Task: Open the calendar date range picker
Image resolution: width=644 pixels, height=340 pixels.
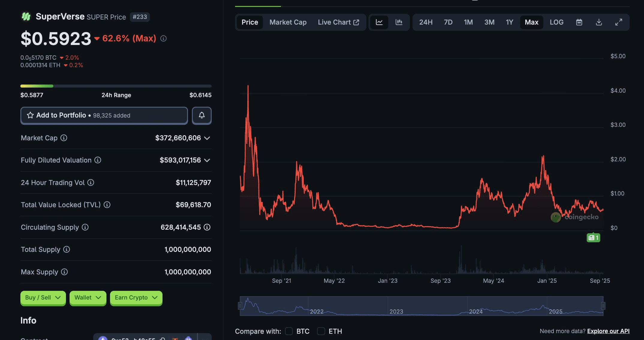Action: 579,22
